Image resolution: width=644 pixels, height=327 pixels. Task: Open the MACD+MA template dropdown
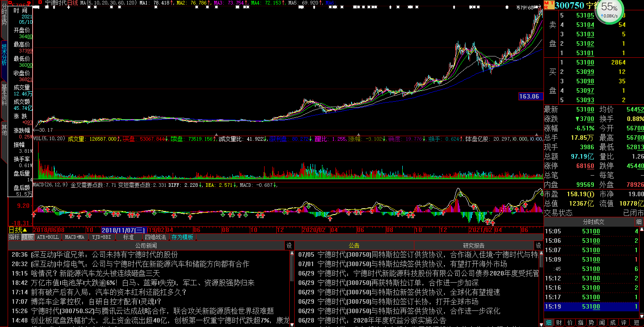pyautogui.click(x=74, y=237)
